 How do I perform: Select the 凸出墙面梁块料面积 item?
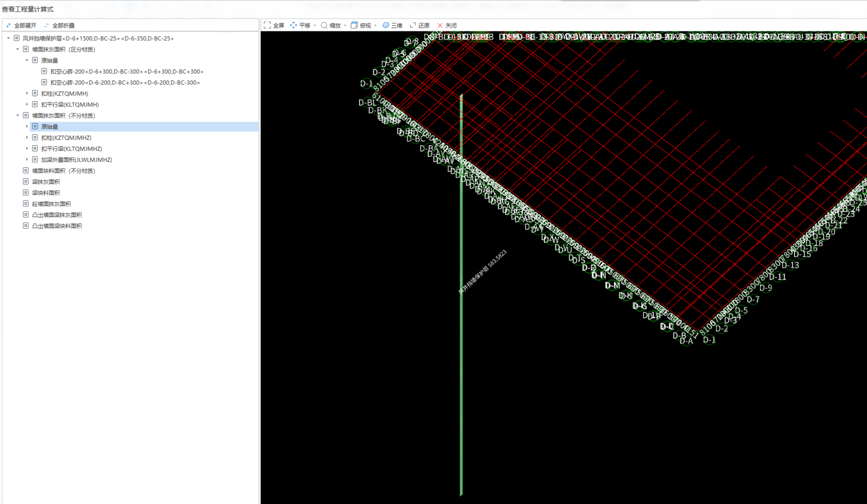[x=57, y=226]
